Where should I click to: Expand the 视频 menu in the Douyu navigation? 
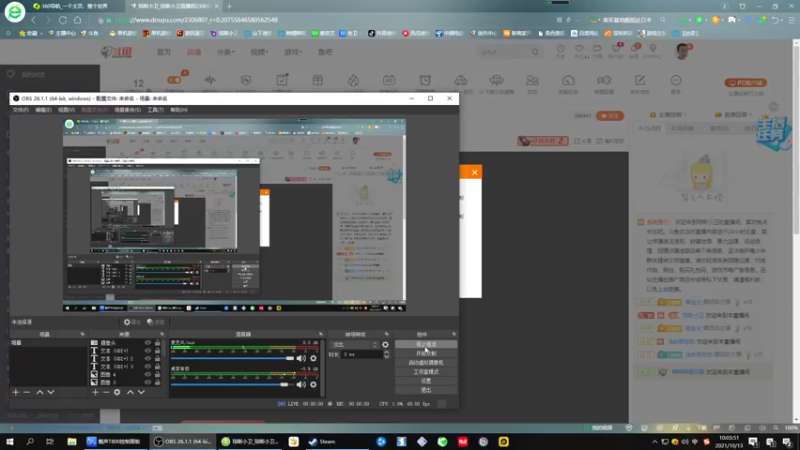259,52
